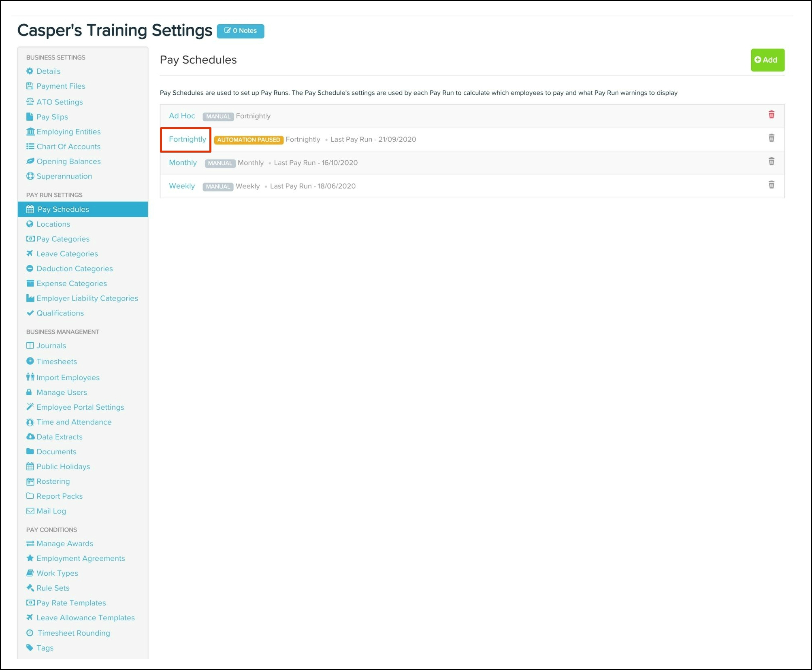The height and width of the screenshot is (670, 812).
Task: Remove Weekly schedule using its trash icon
Action: 771,185
